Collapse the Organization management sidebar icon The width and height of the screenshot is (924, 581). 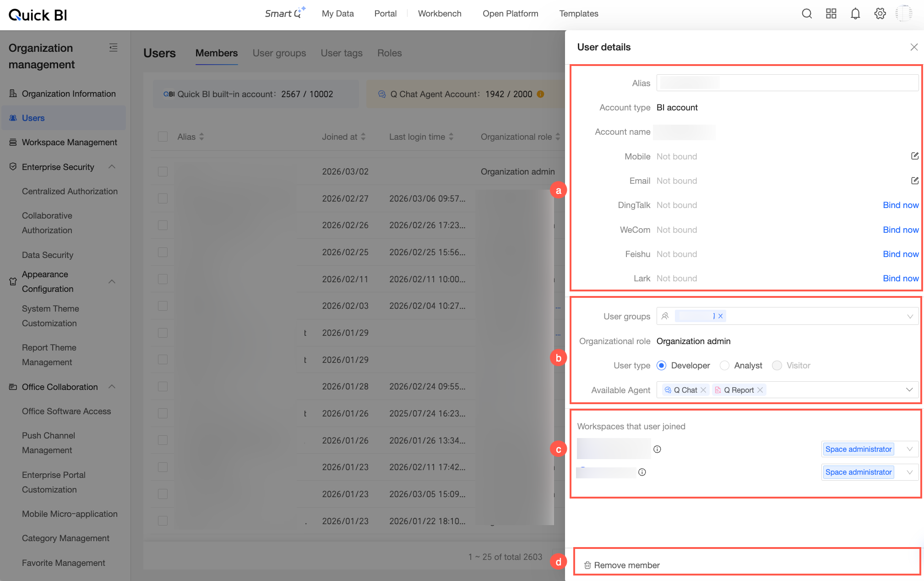pyautogui.click(x=114, y=48)
